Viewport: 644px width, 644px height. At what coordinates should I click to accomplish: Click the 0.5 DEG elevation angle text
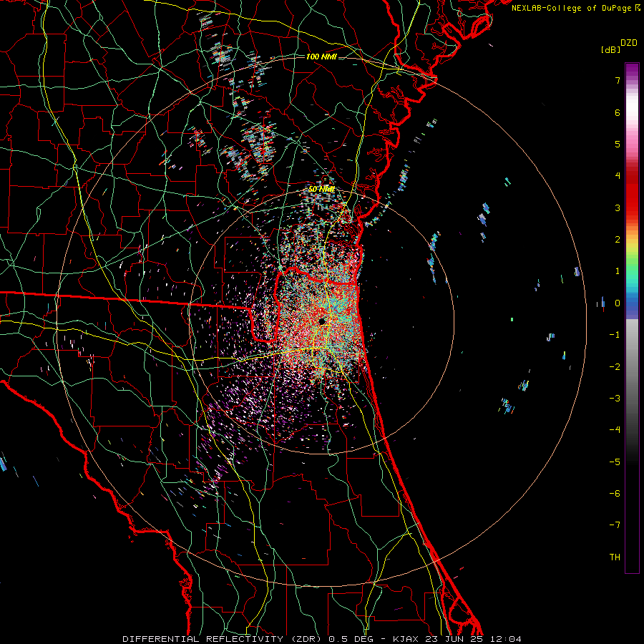coord(351,639)
